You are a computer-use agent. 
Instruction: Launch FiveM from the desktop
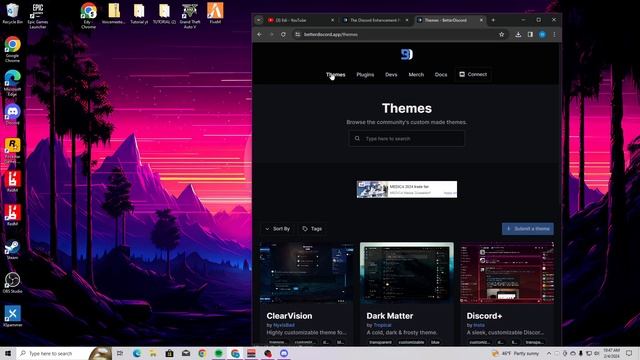[215, 13]
